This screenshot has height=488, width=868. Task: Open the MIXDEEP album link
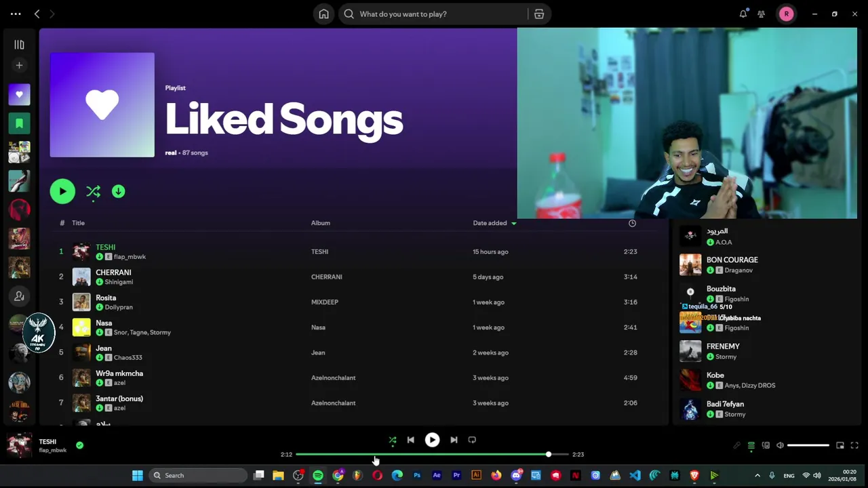(325, 302)
